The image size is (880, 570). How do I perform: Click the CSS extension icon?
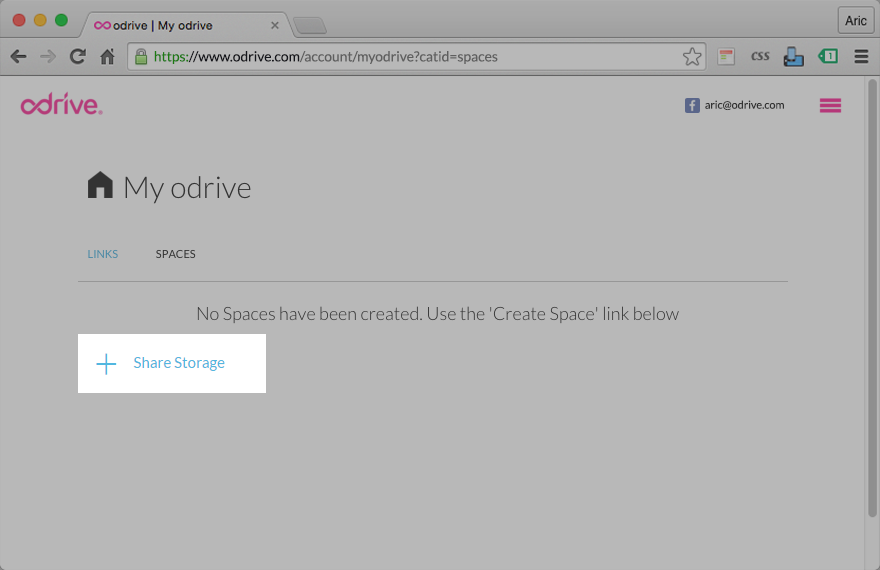[x=760, y=57]
